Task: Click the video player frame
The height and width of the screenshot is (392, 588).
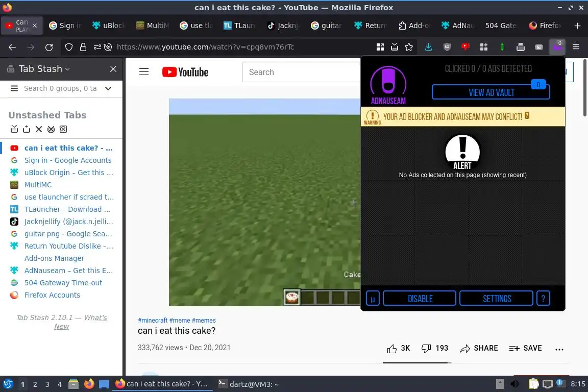Action: coord(265,202)
